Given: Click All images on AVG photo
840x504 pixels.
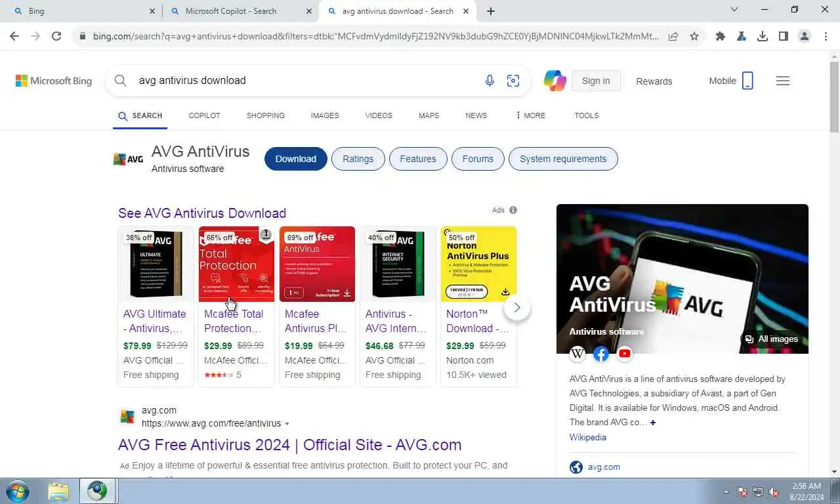Looking at the screenshot, I should point(772,339).
